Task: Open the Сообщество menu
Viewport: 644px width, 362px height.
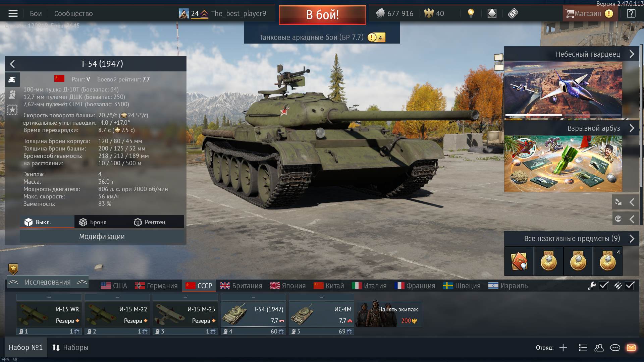Action: point(73,14)
